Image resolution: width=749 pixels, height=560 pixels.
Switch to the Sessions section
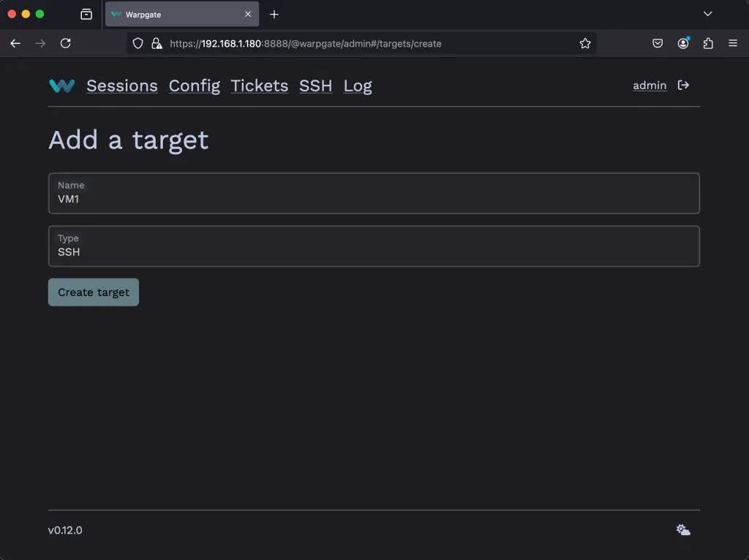pos(121,86)
